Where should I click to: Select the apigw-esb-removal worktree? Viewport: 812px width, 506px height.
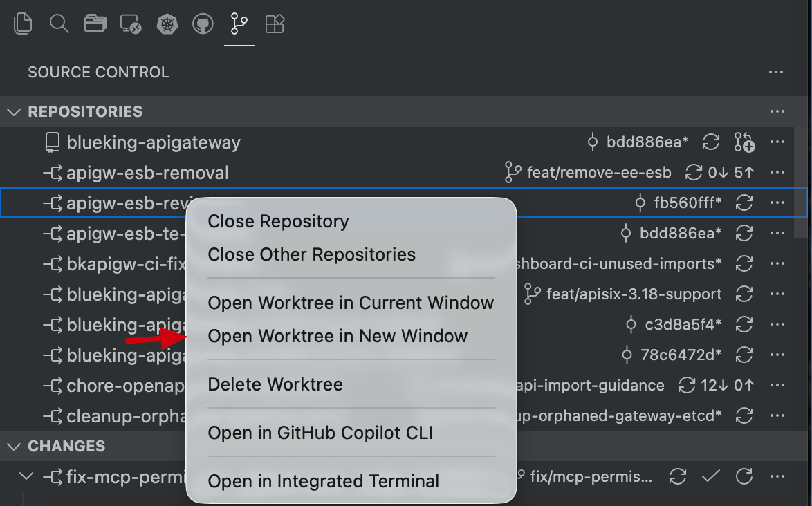[147, 173]
